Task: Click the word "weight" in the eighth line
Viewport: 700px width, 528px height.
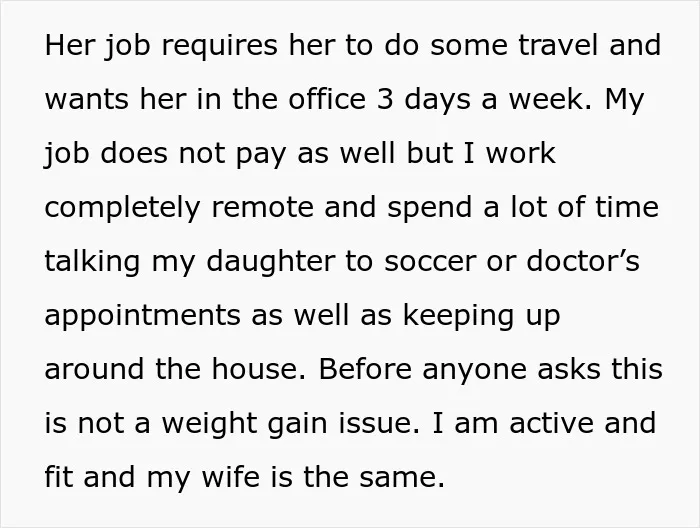Action: pyautogui.click(x=208, y=424)
